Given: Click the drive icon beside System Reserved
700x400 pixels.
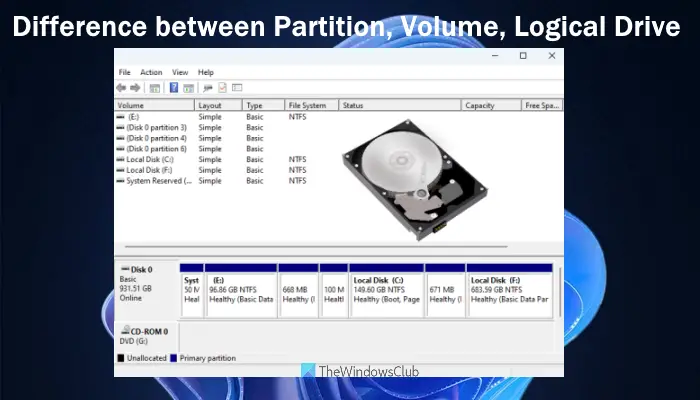Looking at the screenshot, I should (120, 181).
